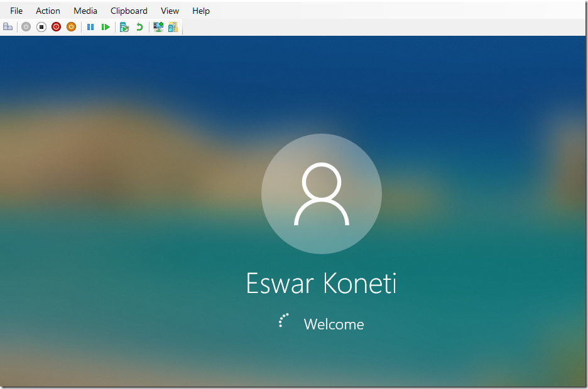Revert the VM with green undo arrow
Viewport: 588px width, 389px height.
(139, 27)
